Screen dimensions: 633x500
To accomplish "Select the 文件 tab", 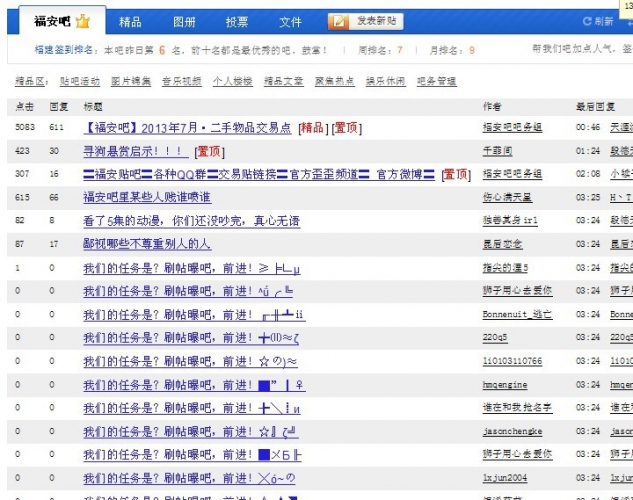I will (290, 21).
